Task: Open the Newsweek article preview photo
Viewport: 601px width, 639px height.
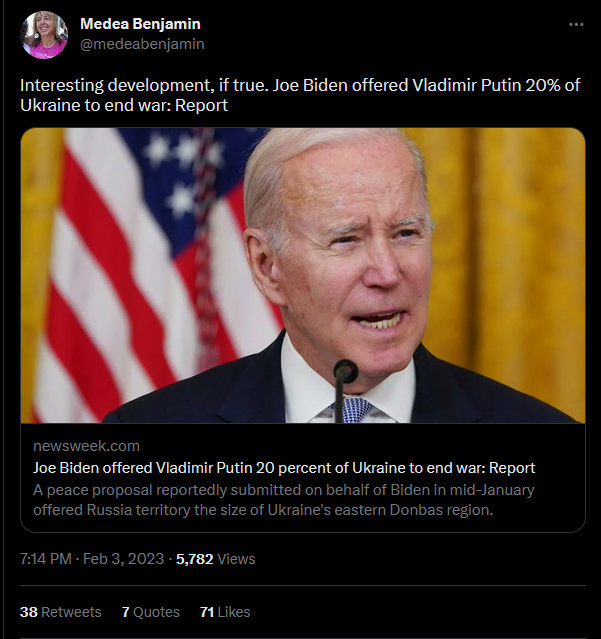Action: [302, 275]
